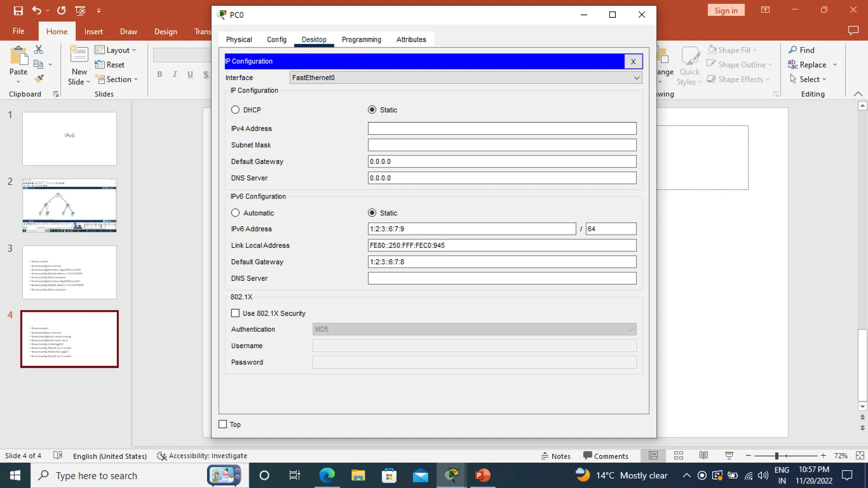Open the Packet Tracer taskbar icon
868x488 pixels.
point(452,475)
